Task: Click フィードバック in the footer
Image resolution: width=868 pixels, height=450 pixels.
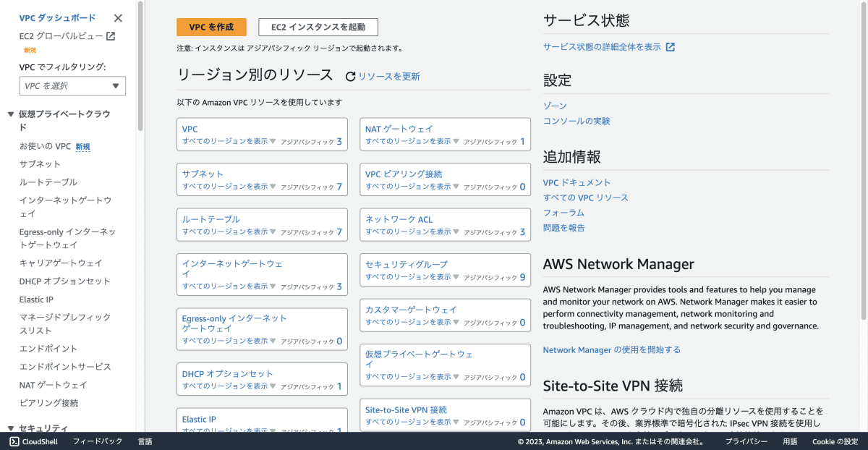Action: [x=98, y=441]
